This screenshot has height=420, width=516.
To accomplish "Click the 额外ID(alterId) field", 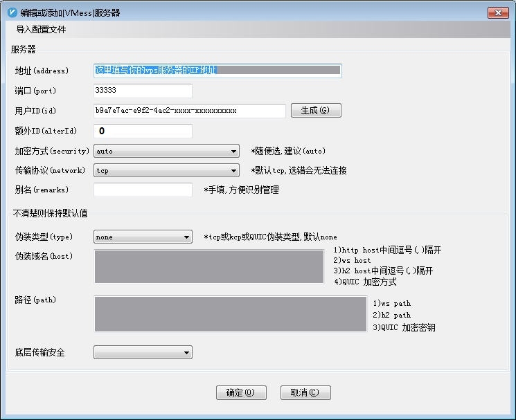I will [143, 131].
